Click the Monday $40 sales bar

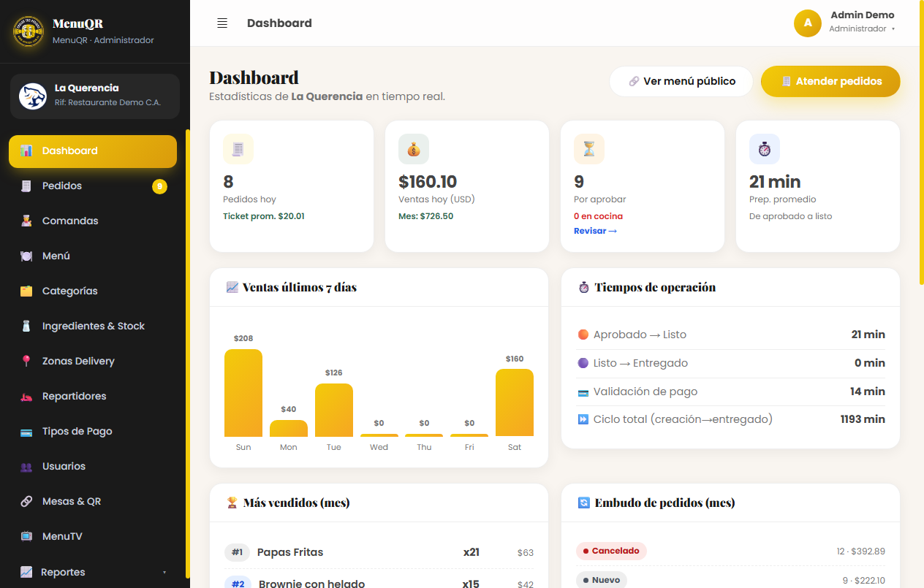click(x=289, y=428)
